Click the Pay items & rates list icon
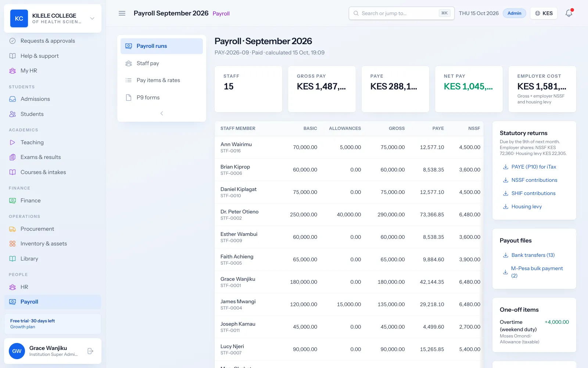Viewport: 588px width, 368px height. point(129,80)
